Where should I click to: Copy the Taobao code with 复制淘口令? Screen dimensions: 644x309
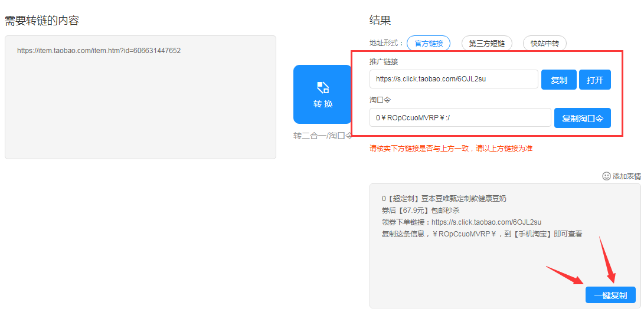582,118
